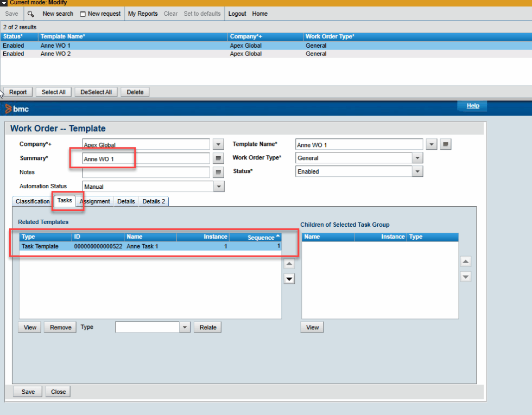Expand the Type dropdown next to Relate
Viewport: 532px width, 415px height.
[x=185, y=327]
